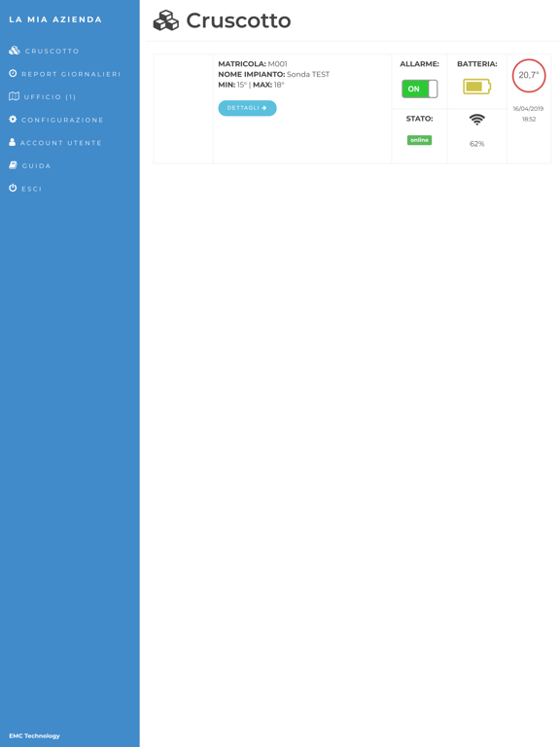Click the map icon next to Ufficio

pyautogui.click(x=15, y=96)
